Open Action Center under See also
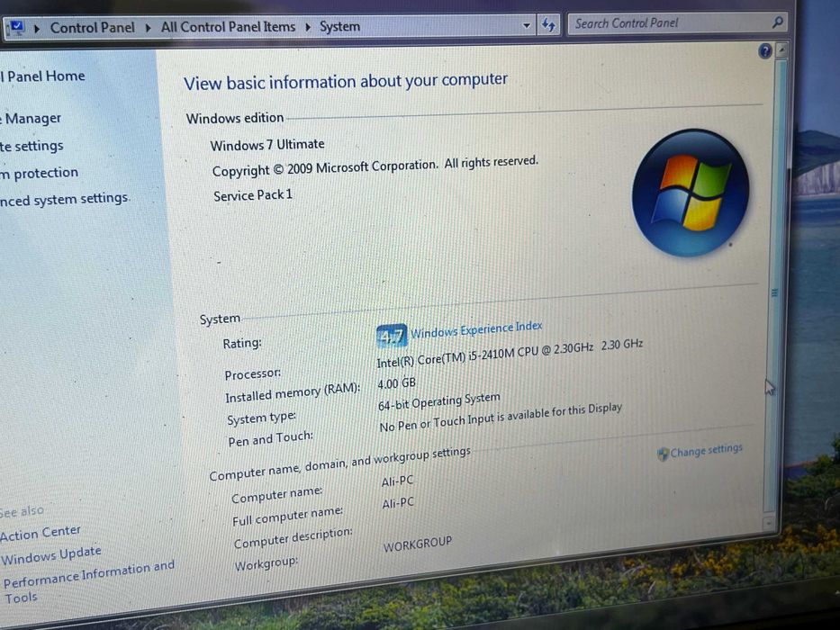This screenshot has width=840, height=630. 41,533
